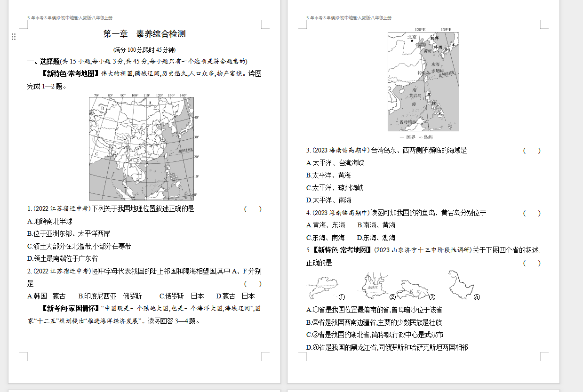Click option "D.领土最南端位于广东省"
Screen dimensions: 583x392
(63, 258)
